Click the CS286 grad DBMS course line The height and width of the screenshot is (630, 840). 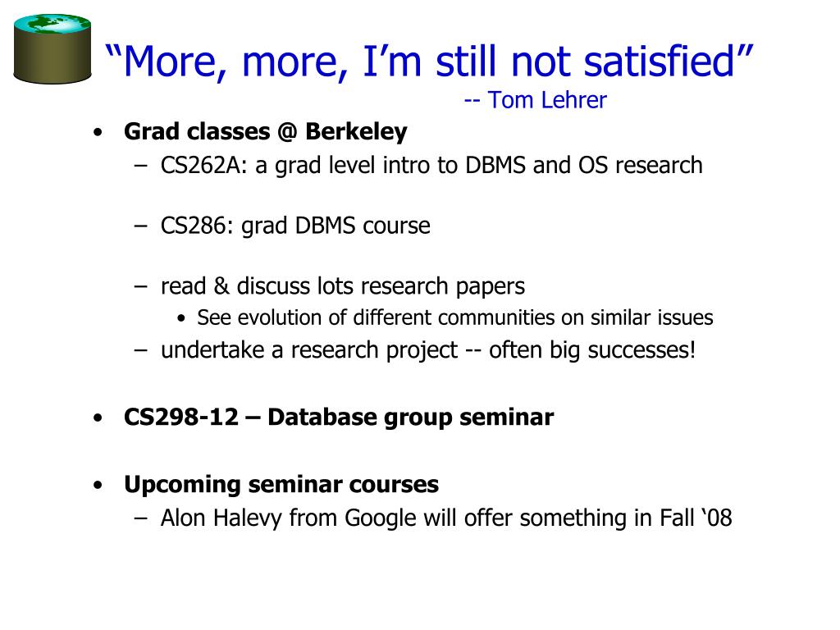[295, 226]
